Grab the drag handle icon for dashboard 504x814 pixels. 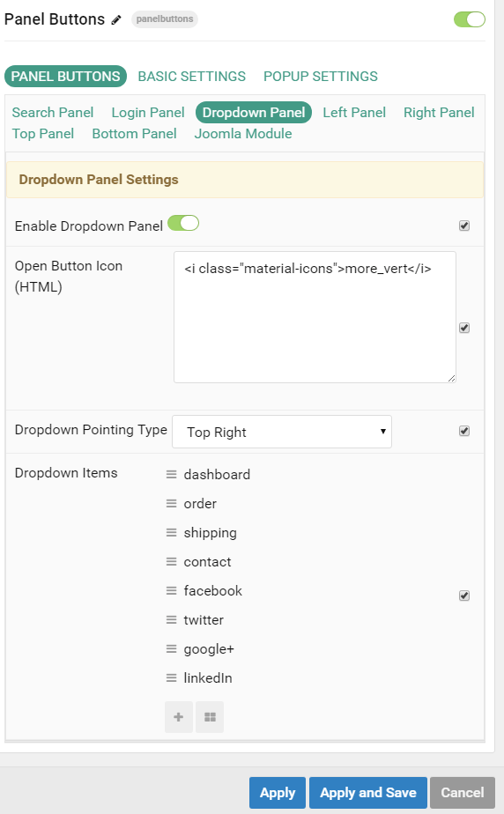pyautogui.click(x=171, y=475)
